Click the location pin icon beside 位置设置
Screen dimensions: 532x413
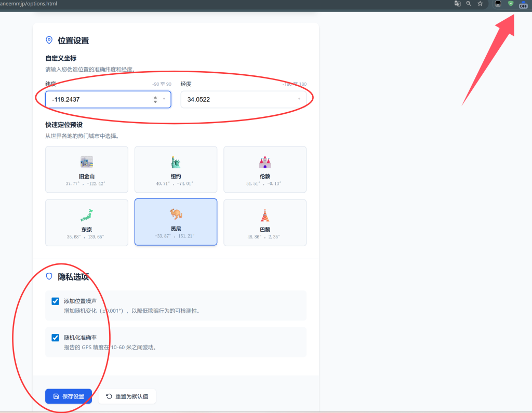point(49,40)
